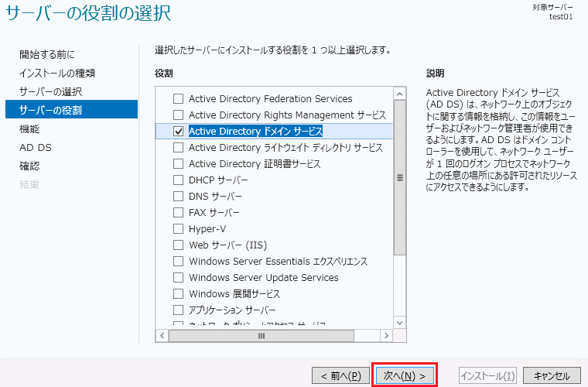Viewport: 588px width, 387px height.
Task: Check the Web サーバー (IIS) checkbox
Action: 178,245
